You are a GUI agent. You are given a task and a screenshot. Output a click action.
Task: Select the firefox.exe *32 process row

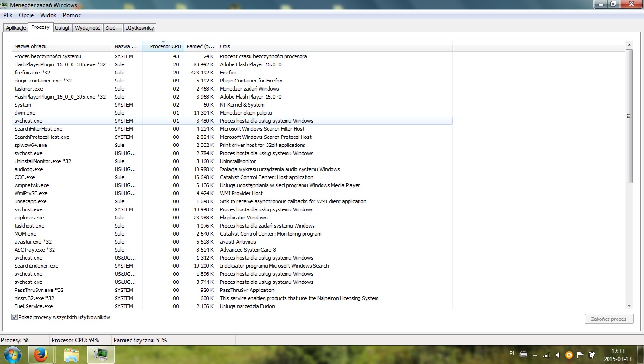click(232, 73)
